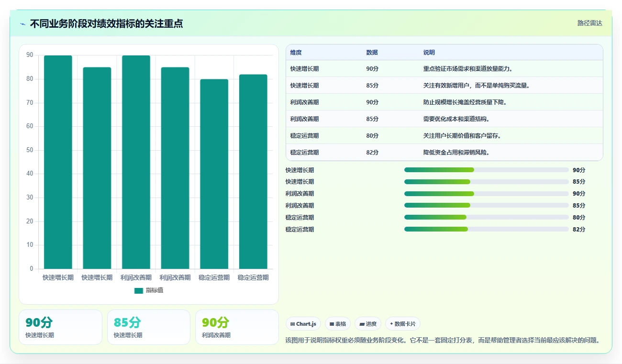Click the 80分 cell in the table
The image size is (622, 364).
pyautogui.click(x=373, y=136)
